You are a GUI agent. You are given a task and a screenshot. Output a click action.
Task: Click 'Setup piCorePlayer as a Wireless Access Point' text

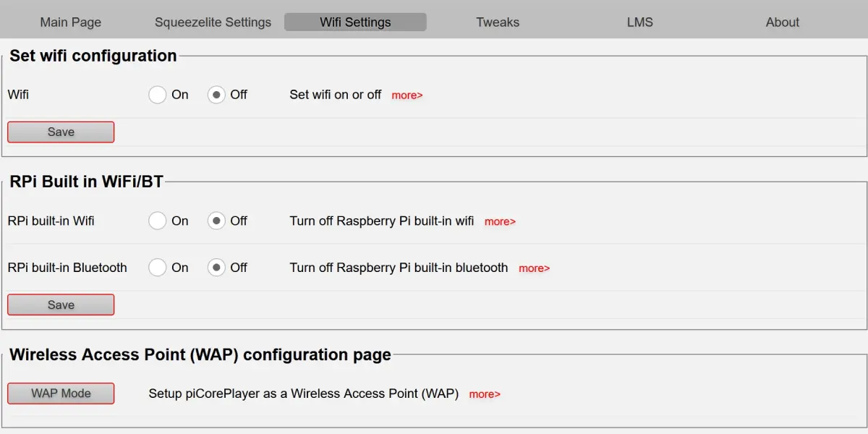304,393
